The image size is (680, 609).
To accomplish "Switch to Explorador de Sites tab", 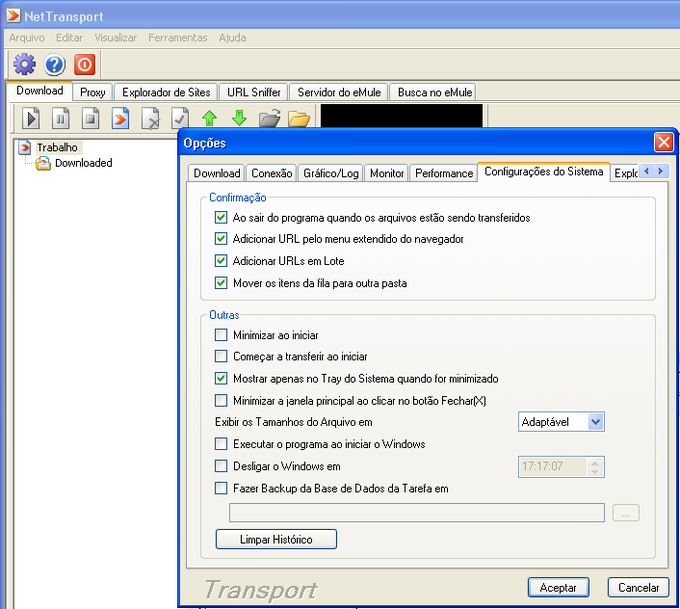I will click(x=166, y=92).
